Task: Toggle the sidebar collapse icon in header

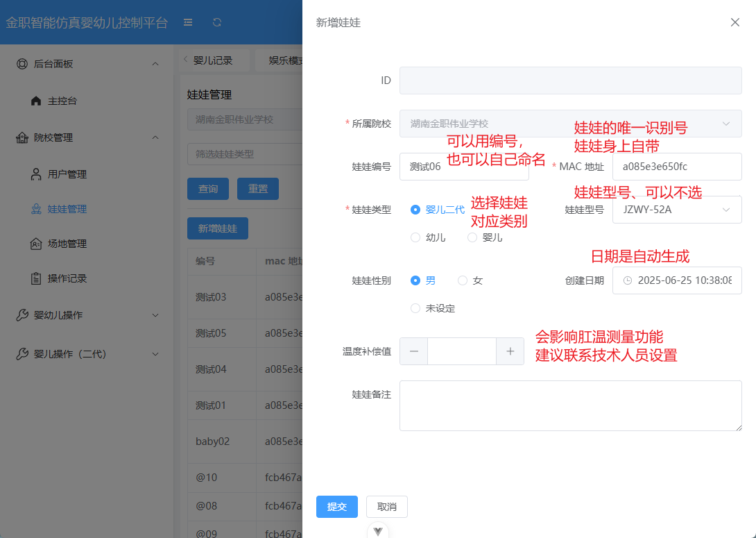Action: pos(188,22)
